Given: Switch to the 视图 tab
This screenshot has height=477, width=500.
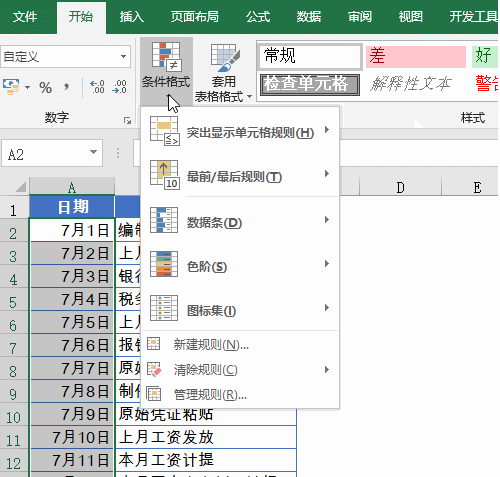Looking at the screenshot, I should (x=410, y=17).
